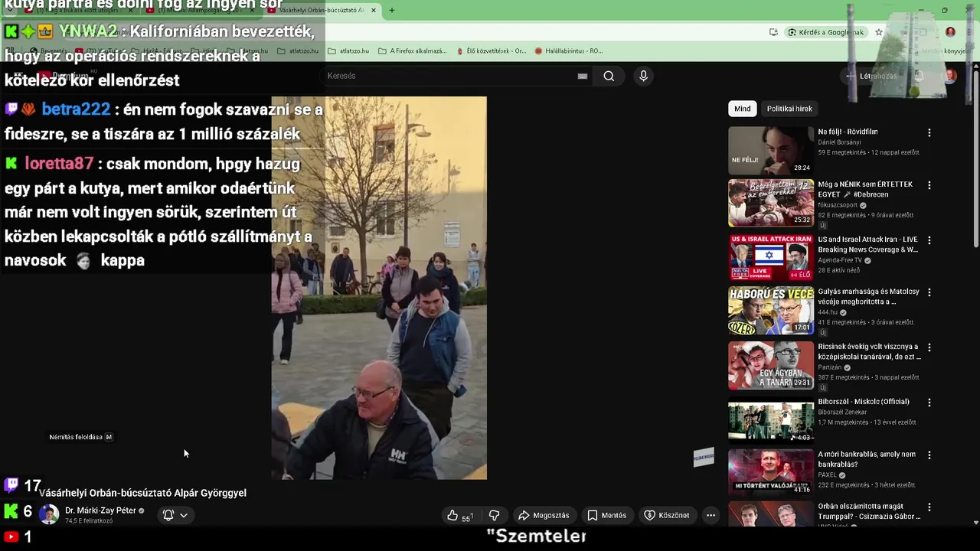Open the Bíborszél - Miskolc video thumbnail
This screenshot has width=980, height=551.
(x=771, y=420)
